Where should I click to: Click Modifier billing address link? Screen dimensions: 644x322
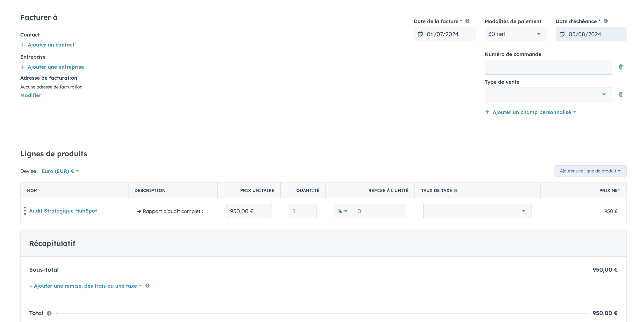(31, 95)
